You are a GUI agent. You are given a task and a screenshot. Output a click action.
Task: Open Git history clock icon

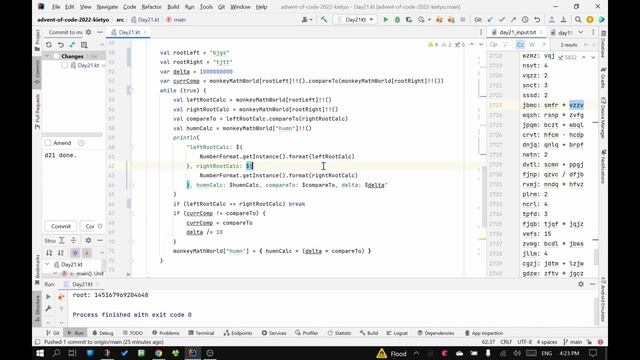point(525,20)
